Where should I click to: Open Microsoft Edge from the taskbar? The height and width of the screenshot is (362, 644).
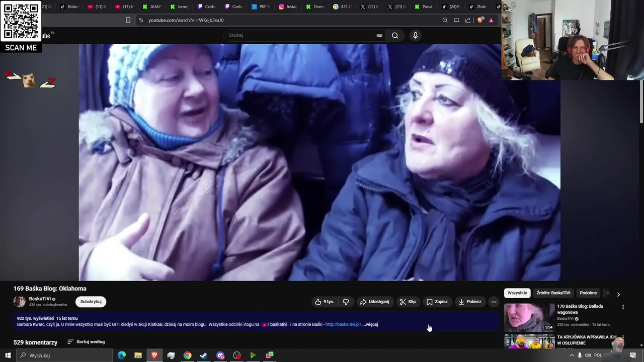pos(122,355)
